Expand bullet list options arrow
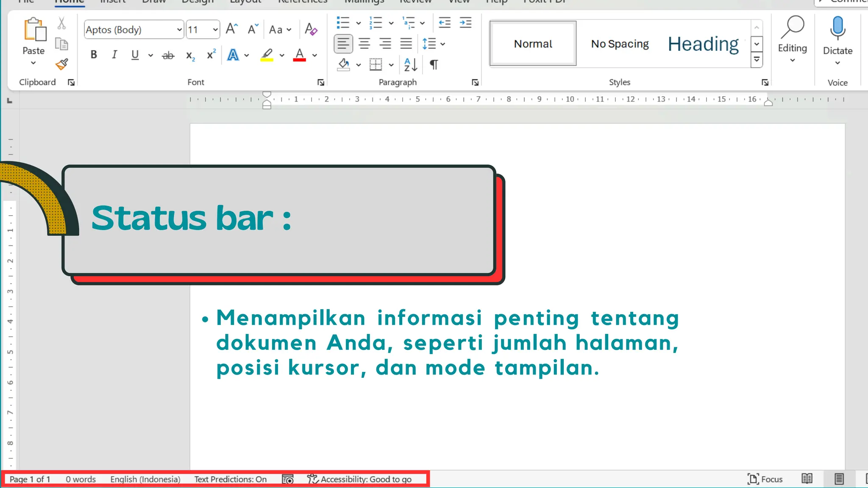Image resolution: width=868 pixels, height=488 pixels. [x=359, y=23]
